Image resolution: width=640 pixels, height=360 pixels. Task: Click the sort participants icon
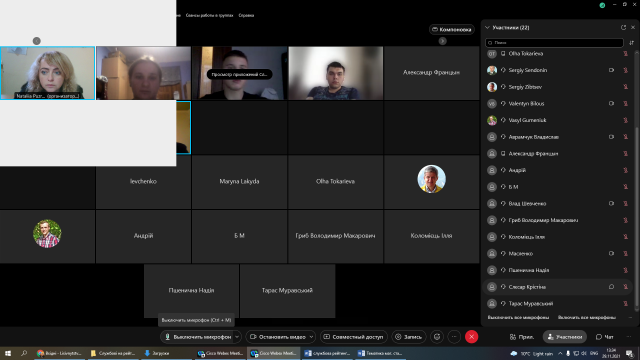click(631, 42)
